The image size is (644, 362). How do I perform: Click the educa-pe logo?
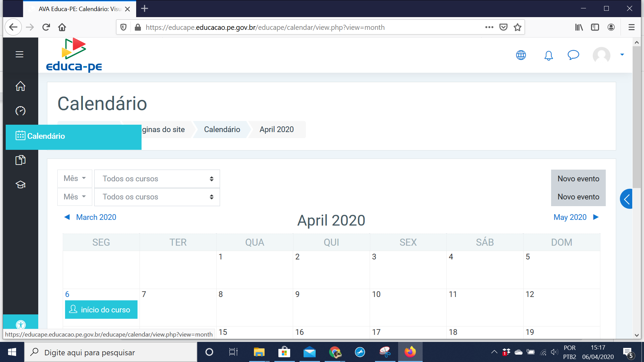74,55
